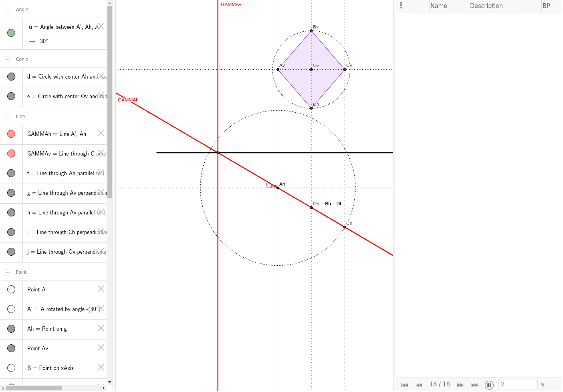Delete the Ah point entry

(101, 328)
